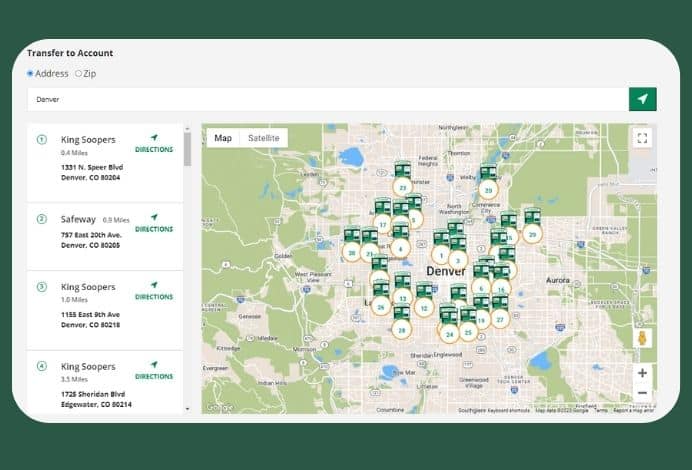
Task: Open the Terms link on the map
Action: point(601,410)
